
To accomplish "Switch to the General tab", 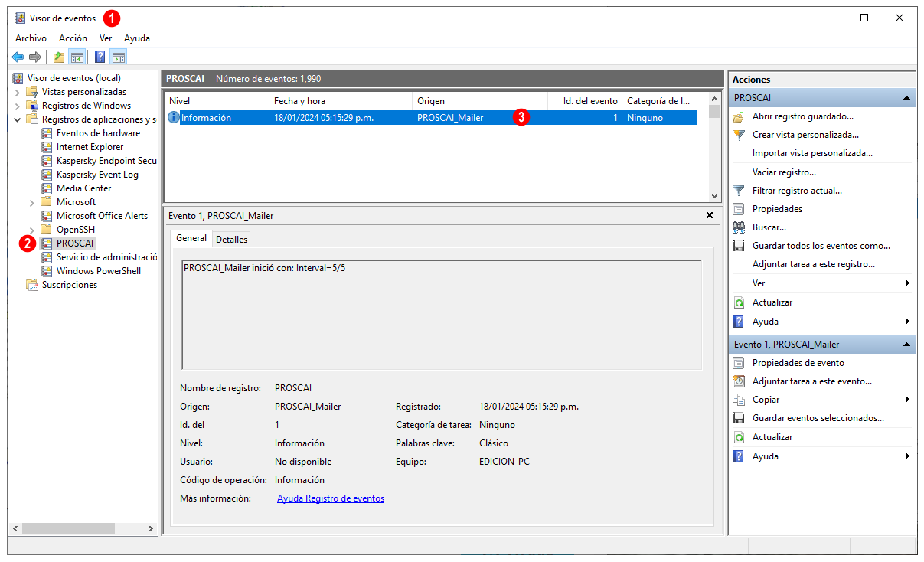I will [191, 238].
